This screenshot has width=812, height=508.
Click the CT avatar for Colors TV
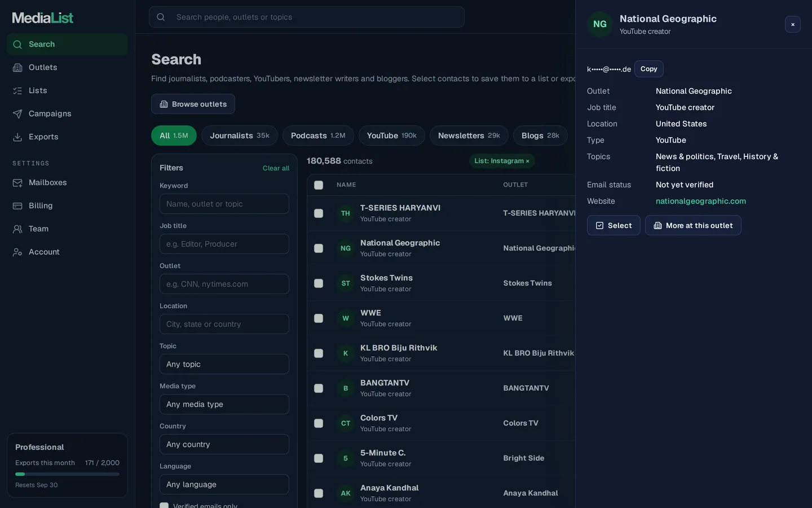point(346,423)
